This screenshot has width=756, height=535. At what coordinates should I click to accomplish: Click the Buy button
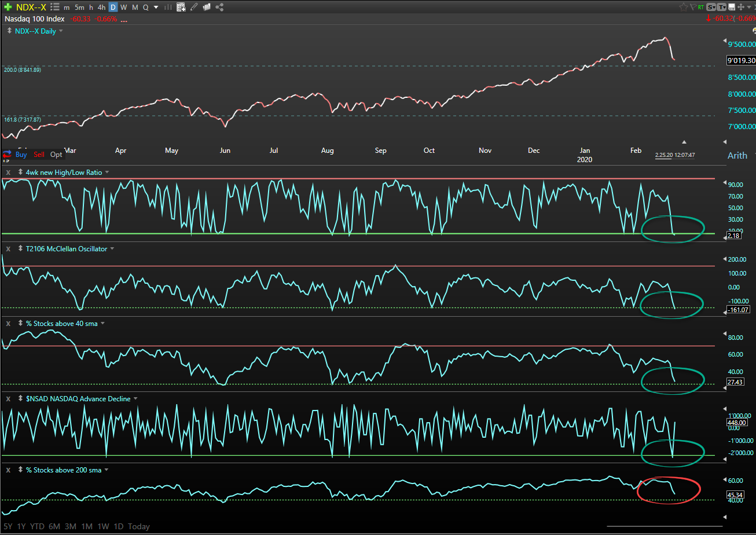tap(21, 155)
